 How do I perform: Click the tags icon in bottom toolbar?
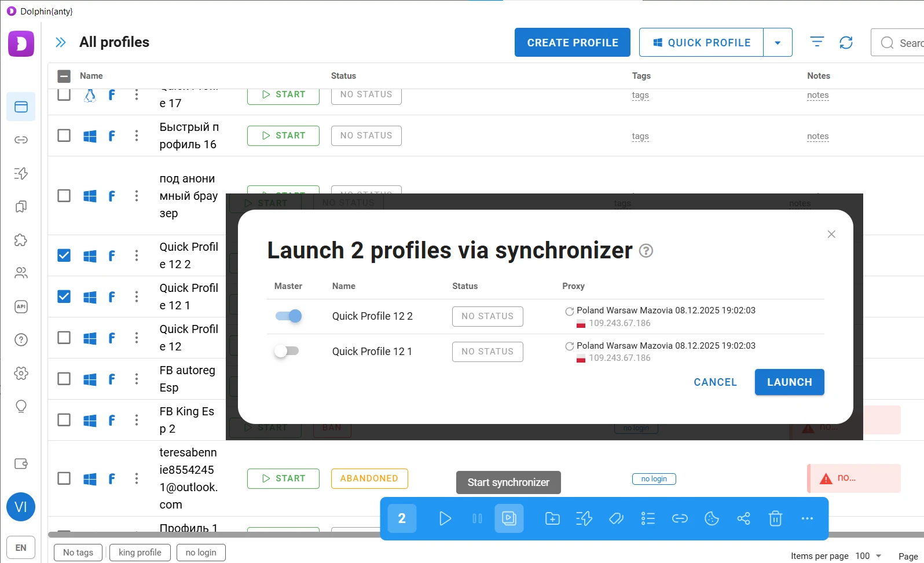click(616, 518)
